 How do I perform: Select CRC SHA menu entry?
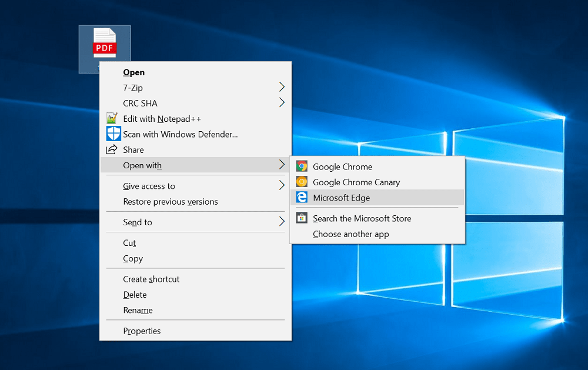195,103
